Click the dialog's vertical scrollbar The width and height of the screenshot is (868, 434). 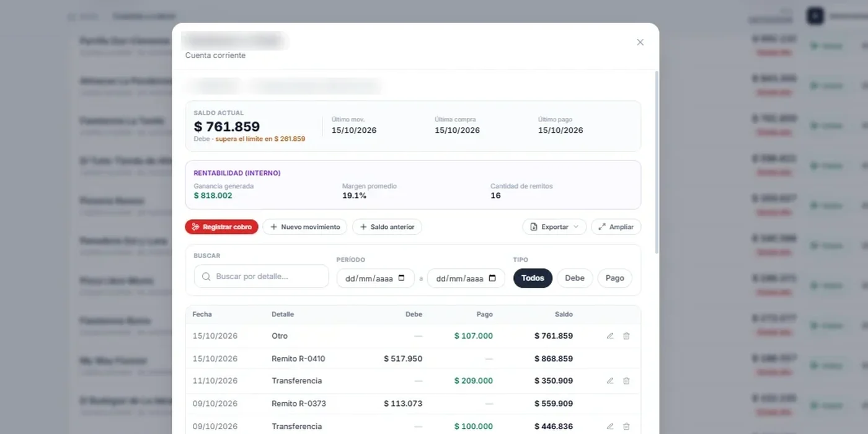click(656, 161)
